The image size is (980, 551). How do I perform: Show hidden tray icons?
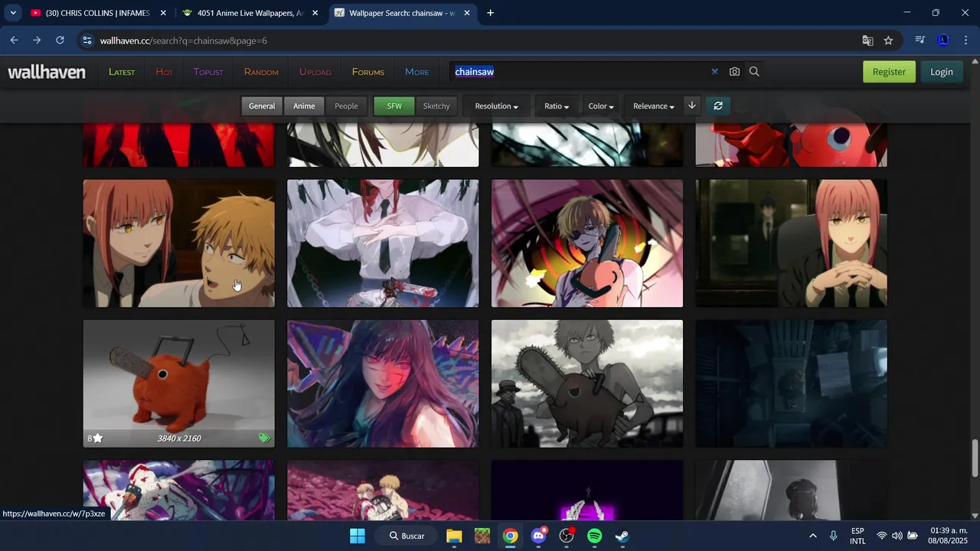813,536
